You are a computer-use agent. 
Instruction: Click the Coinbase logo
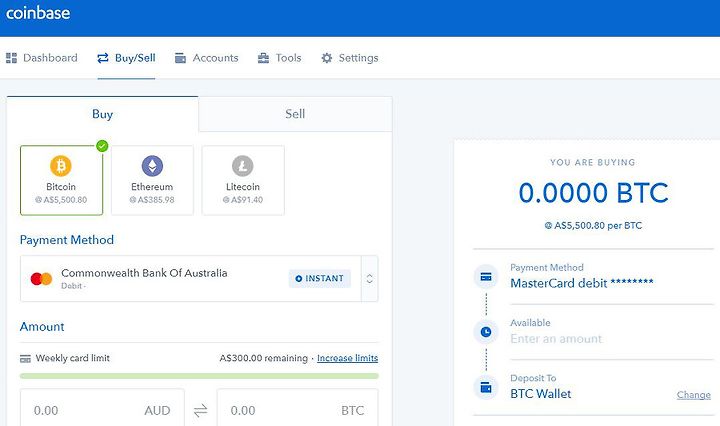38,13
